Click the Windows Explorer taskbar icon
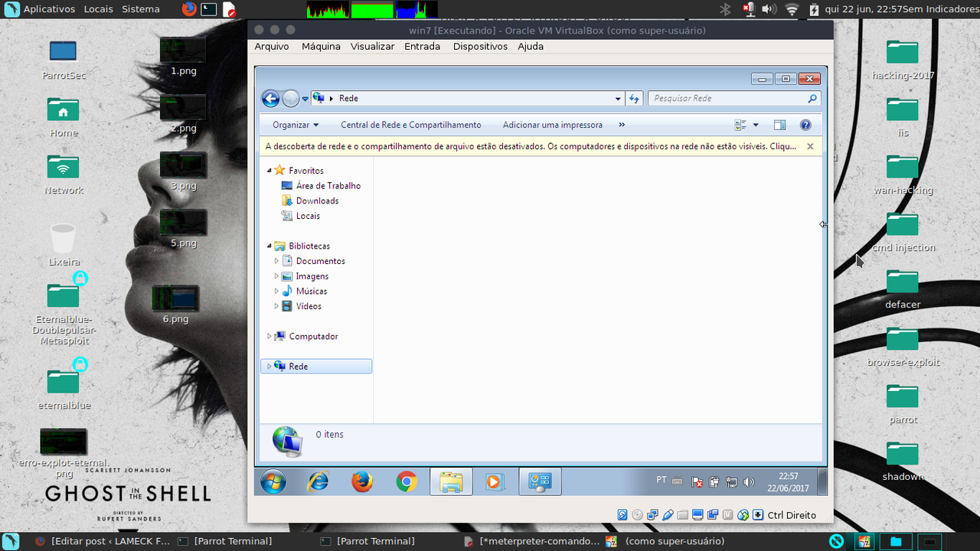This screenshot has width=980, height=551. (451, 481)
